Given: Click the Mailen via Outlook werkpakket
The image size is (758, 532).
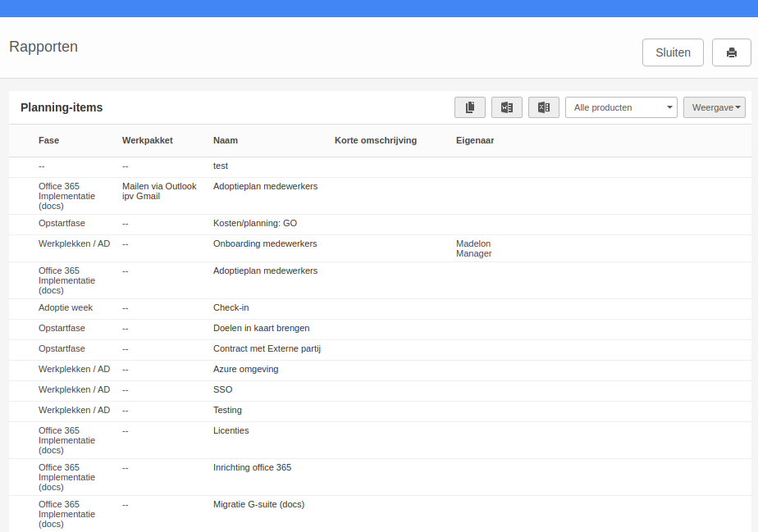Looking at the screenshot, I should (x=159, y=191).
